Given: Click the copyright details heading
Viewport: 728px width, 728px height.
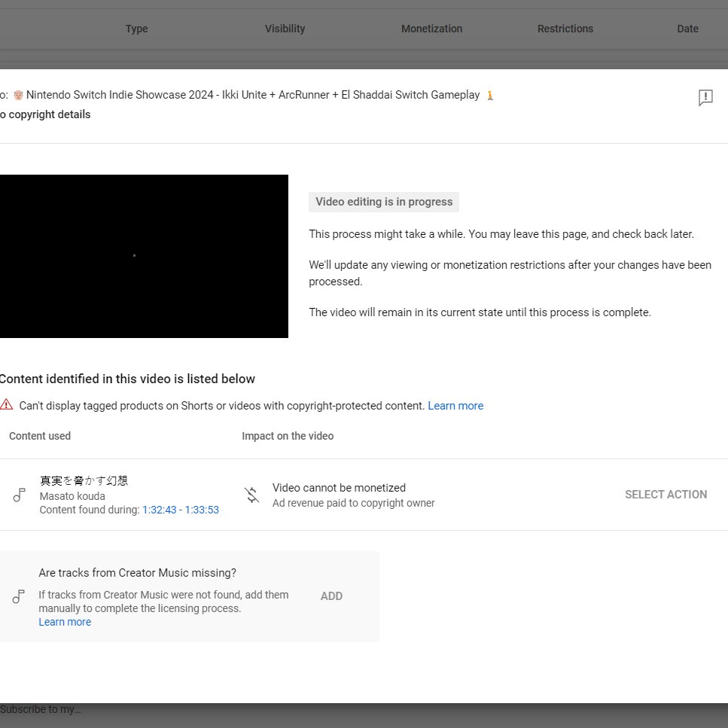Looking at the screenshot, I should pyautogui.click(x=45, y=114).
